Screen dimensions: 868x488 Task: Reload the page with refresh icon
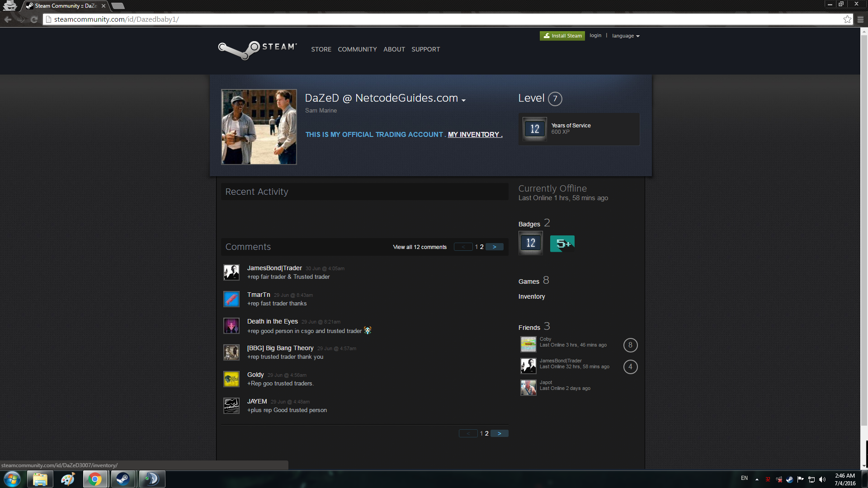(x=34, y=19)
